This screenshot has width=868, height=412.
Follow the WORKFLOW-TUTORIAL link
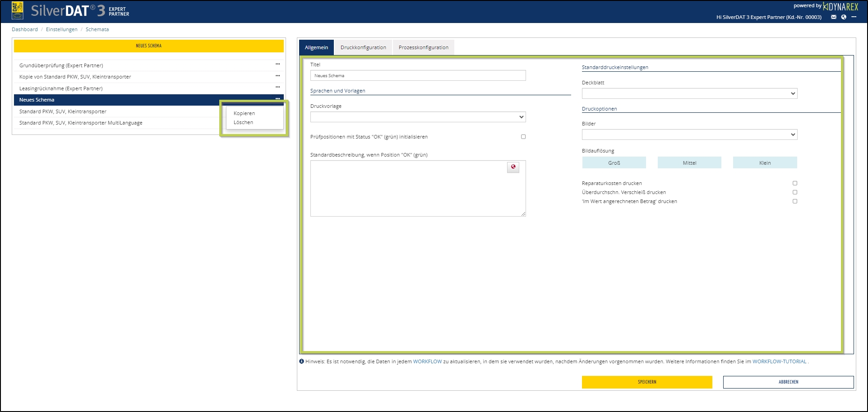pos(779,361)
